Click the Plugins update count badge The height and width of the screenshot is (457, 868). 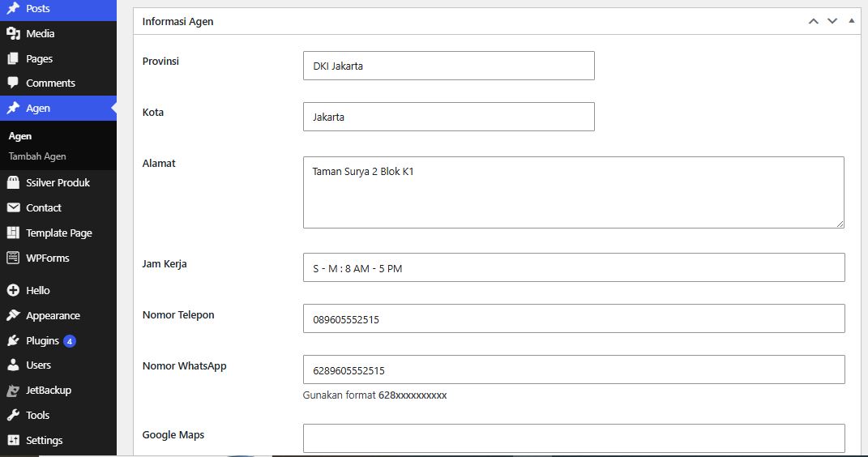[x=69, y=341]
